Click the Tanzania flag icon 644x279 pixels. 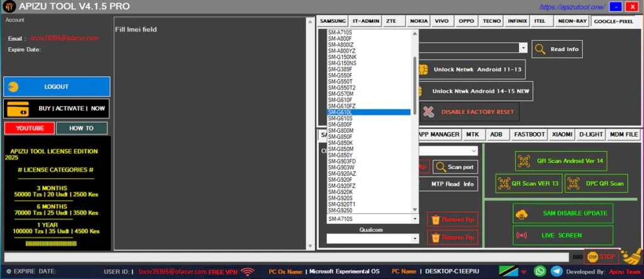tap(508, 271)
